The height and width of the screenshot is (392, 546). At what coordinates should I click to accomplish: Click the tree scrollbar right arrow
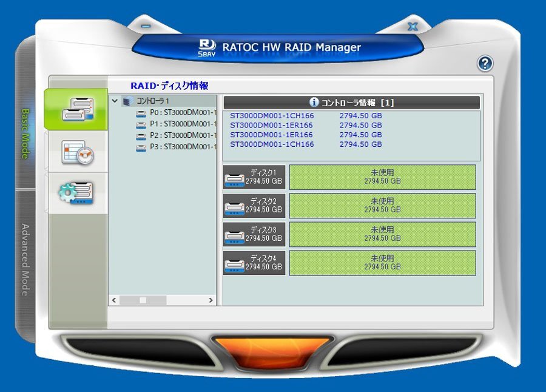pos(211,300)
